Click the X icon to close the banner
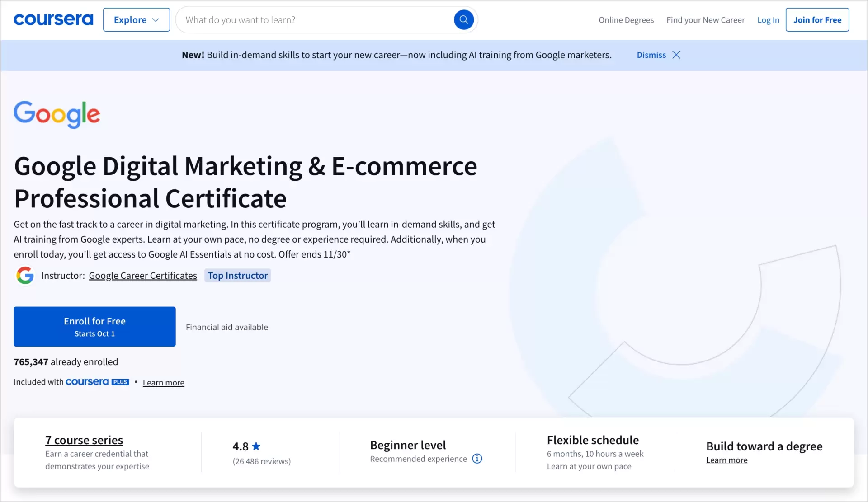This screenshot has width=868, height=502. pyautogui.click(x=676, y=55)
